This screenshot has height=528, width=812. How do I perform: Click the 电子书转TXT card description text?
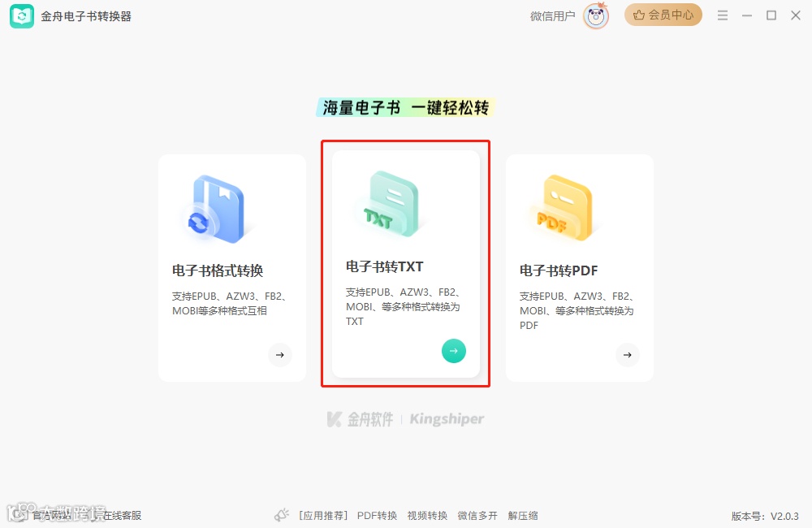(403, 307)
